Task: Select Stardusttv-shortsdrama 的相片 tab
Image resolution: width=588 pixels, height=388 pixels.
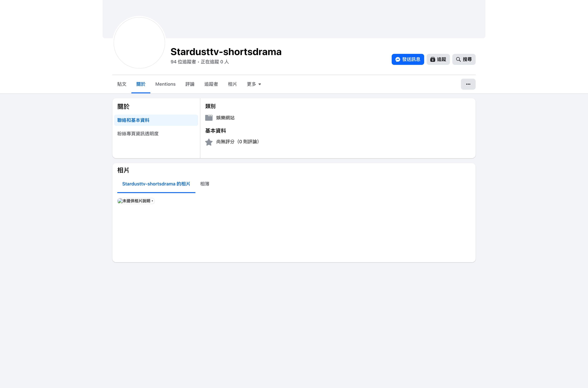Action: tap(156, 184)
